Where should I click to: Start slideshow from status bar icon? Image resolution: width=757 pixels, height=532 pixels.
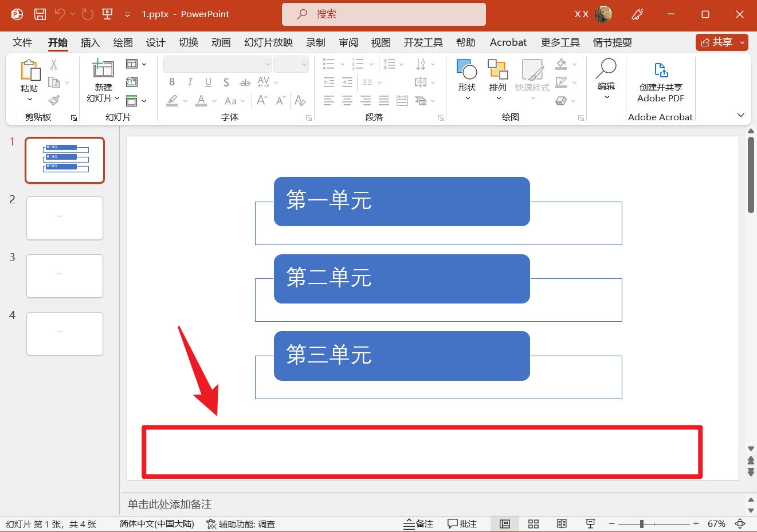coord(590,524)
